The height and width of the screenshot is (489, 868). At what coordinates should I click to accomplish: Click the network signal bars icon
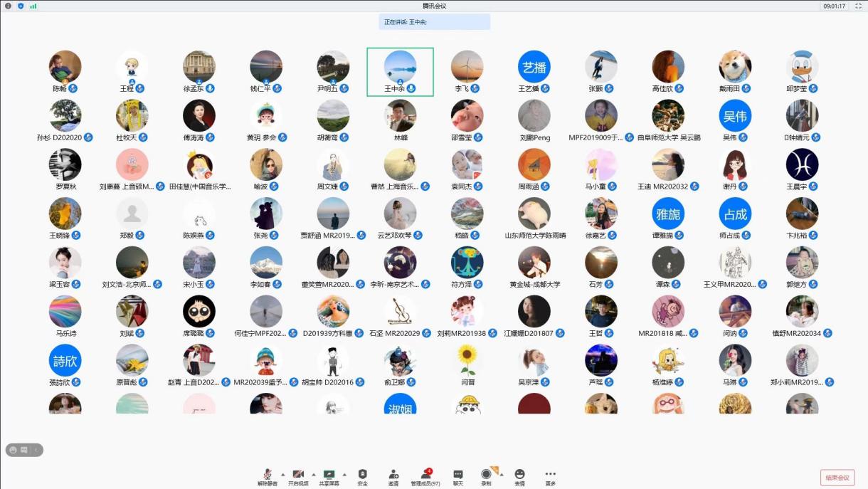click(x=33, y=6)
